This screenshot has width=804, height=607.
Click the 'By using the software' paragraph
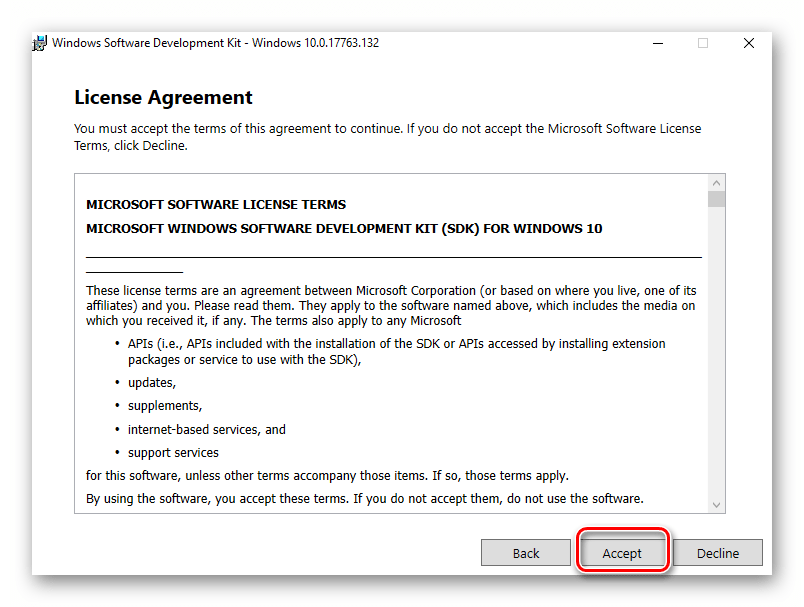(365, 498)
